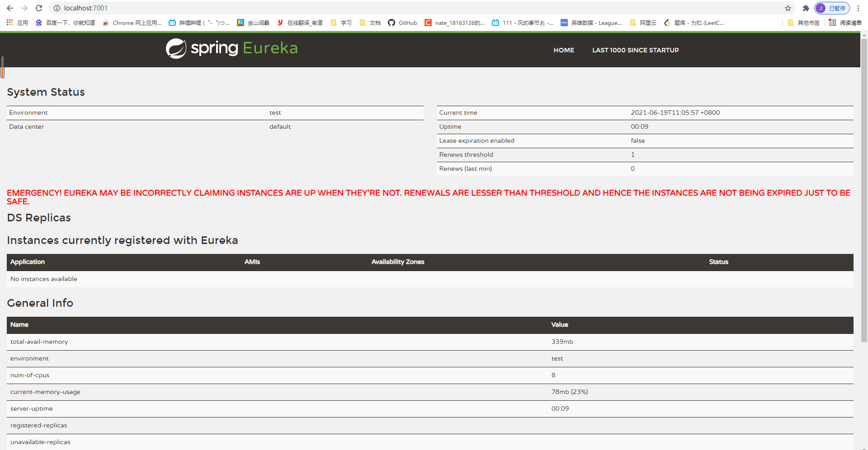Click the browser back arrow

10,8
